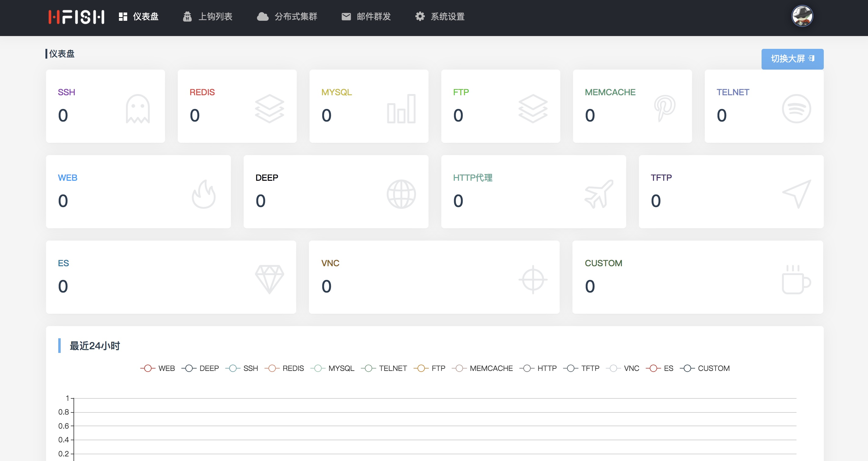This screenshot has height=461, width=868.
Task: Open 系统设置 from the navigation bar
Action: coord(440,16)
